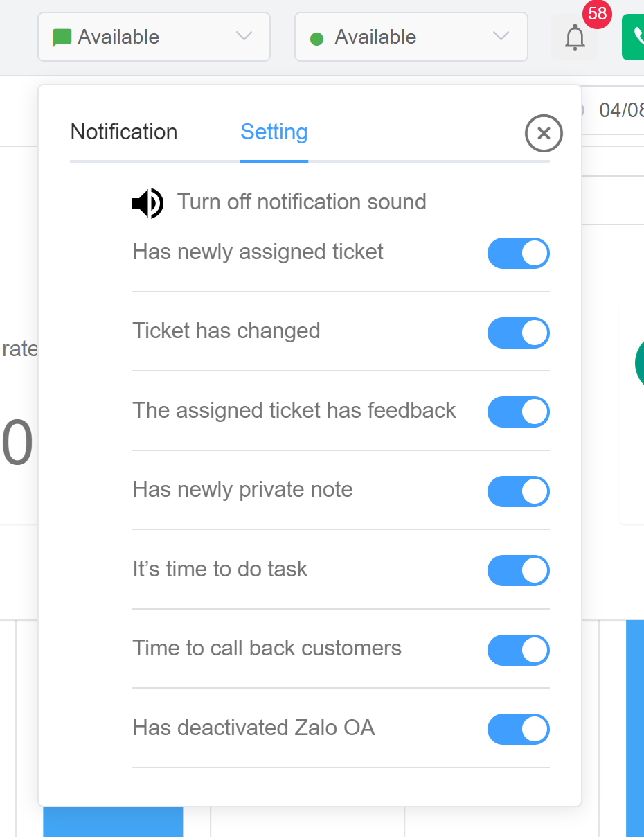644x837 pixels.
Task: Toggle 'The assigned ticket has feedback' switch
Action: click(x=518, y=412)
